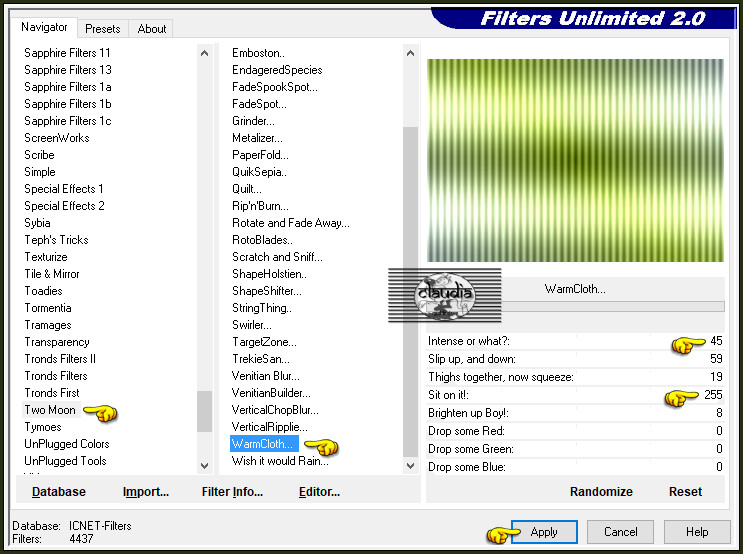Select Toadies category
This screenshot has width=743, height=554.
click(43, 291)
